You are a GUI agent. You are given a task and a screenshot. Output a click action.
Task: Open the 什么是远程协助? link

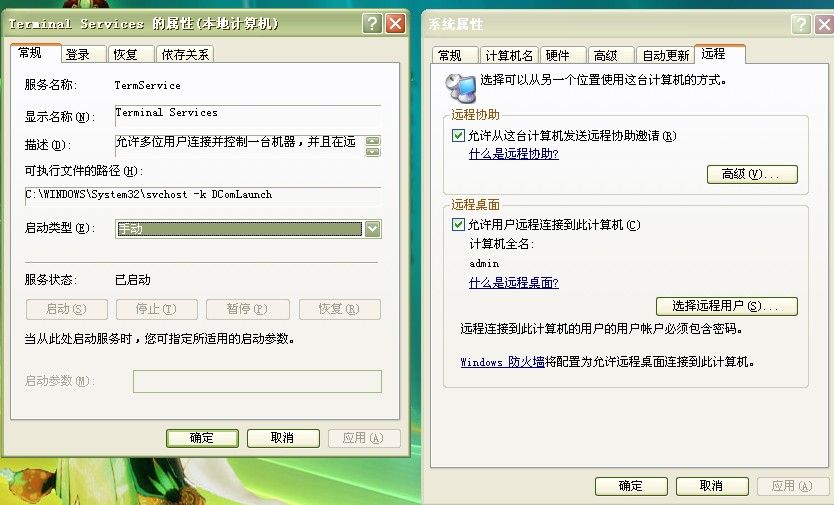513,154
